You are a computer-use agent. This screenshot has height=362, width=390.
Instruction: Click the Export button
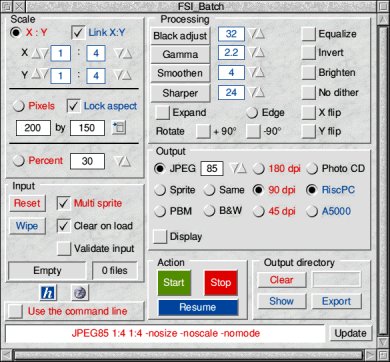coord(336,301)
